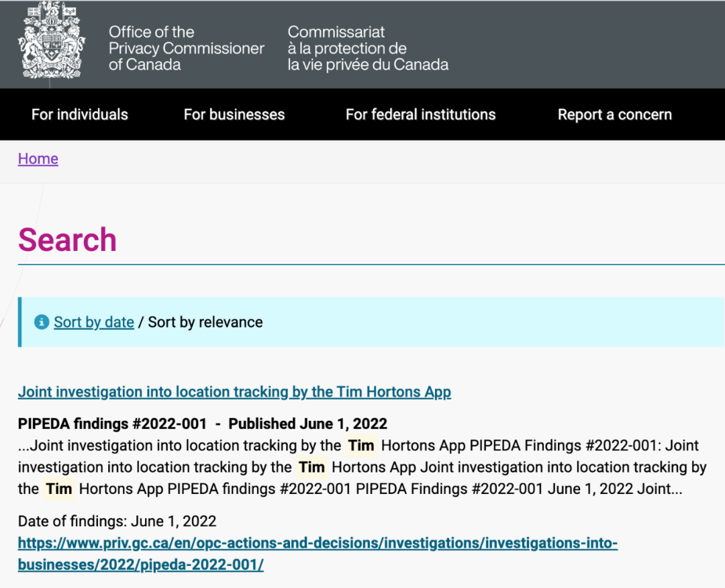Click the Date of findings line
Screen dimensions: 725x588
(117, 522)
